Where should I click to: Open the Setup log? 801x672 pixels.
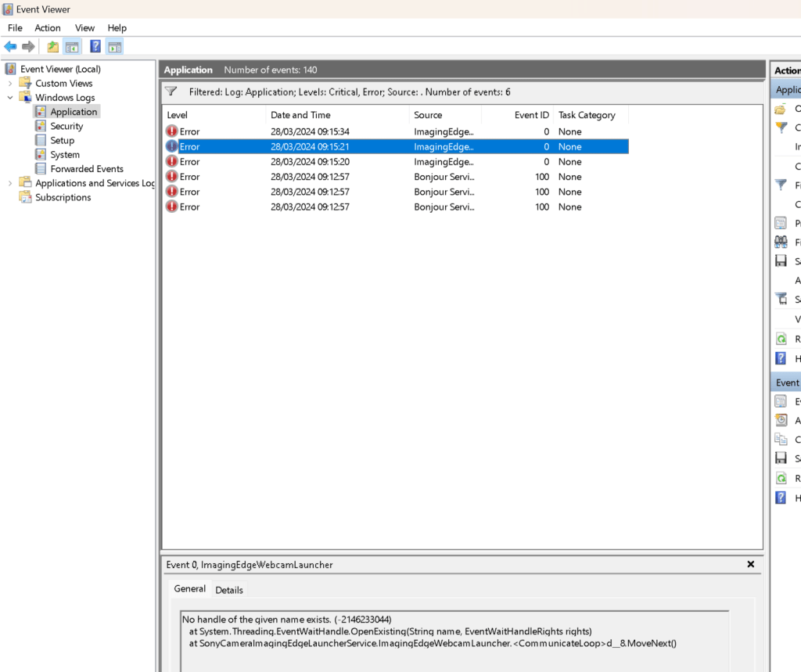[x=63, y=141]
